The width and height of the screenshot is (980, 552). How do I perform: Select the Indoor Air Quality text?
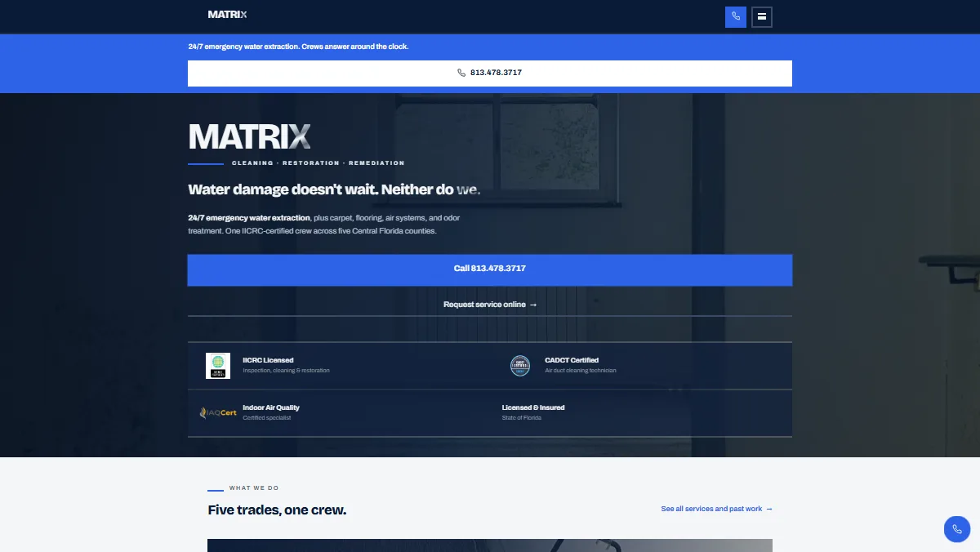[x=271, y=407]
